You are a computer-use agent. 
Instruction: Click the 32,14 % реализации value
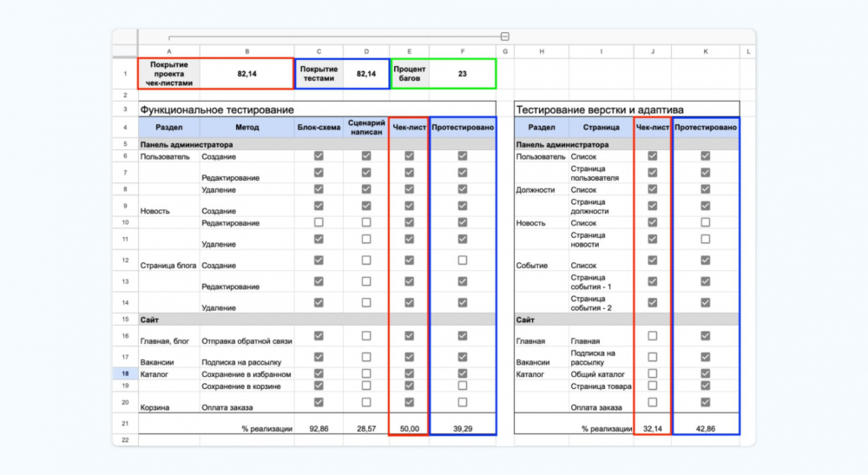click(x=653, y=428)
